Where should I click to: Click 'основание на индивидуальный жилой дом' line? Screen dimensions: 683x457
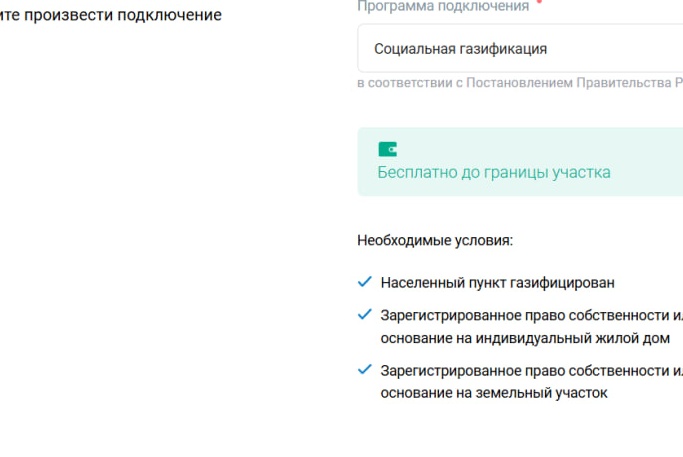525,338
